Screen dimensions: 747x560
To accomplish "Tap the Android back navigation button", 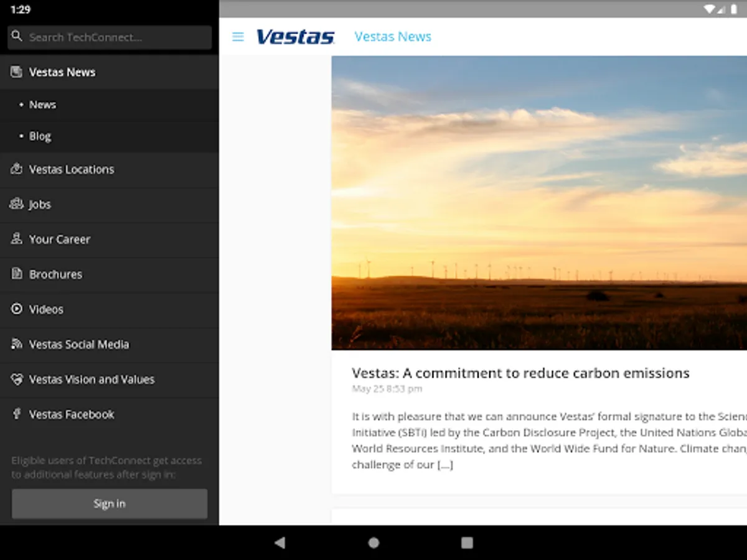I will point(280,543).
